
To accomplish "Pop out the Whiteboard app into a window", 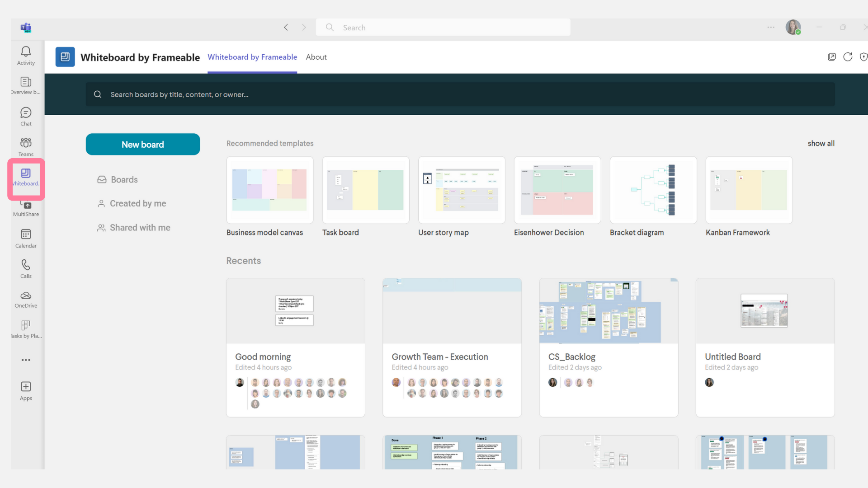I will point(832,56).
